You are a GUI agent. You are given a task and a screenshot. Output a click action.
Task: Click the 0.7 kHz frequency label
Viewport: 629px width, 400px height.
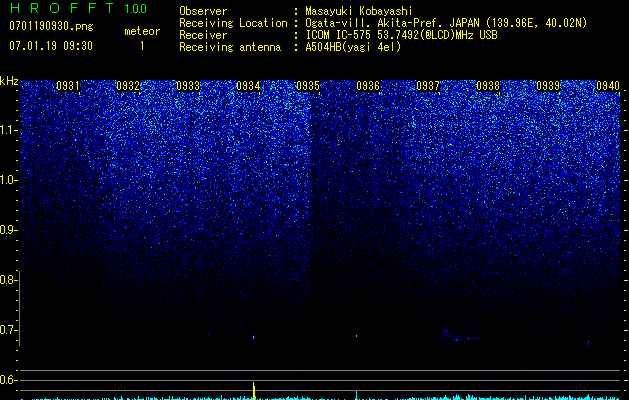[7, 330]
